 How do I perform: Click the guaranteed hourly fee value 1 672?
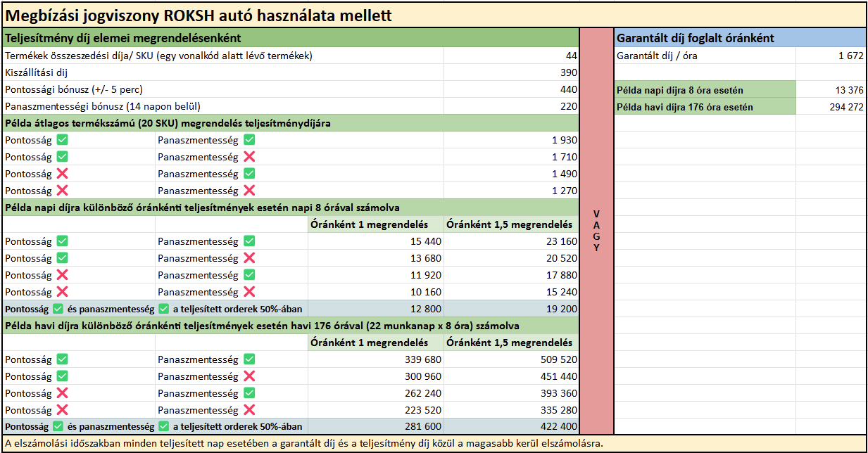coord(831,56)
